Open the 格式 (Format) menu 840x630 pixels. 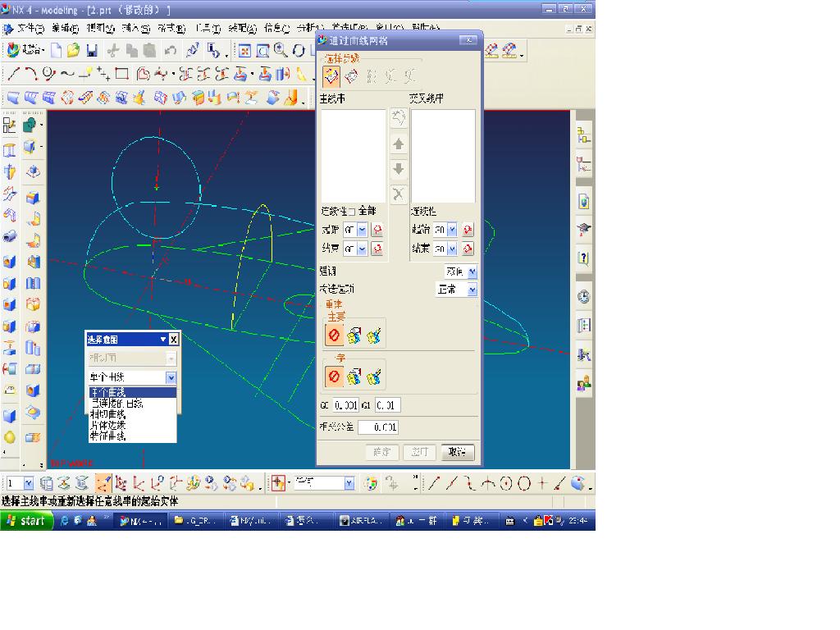(171, 28)
